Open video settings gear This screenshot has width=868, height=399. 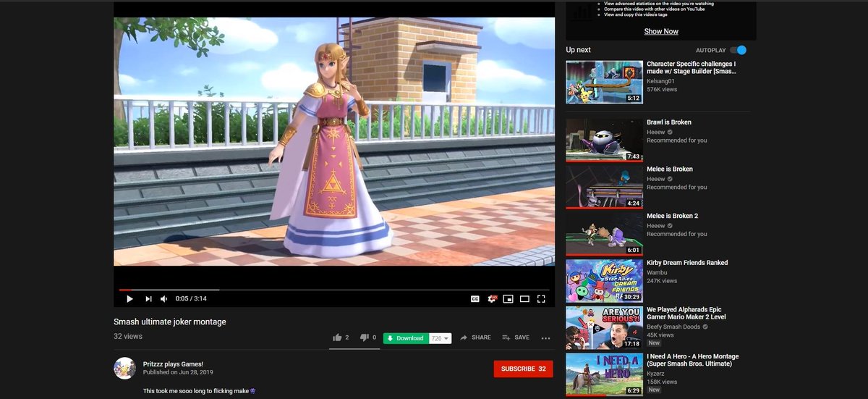point(492,298)
